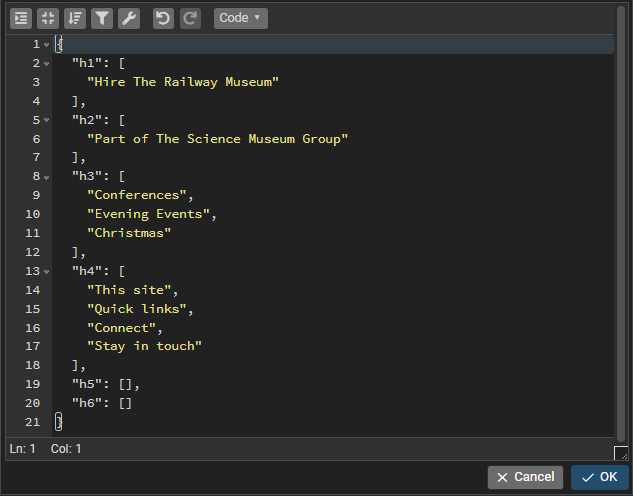Open the Code mode dropdown
This screenshot has width=633, height=496.
pos(241,18)
